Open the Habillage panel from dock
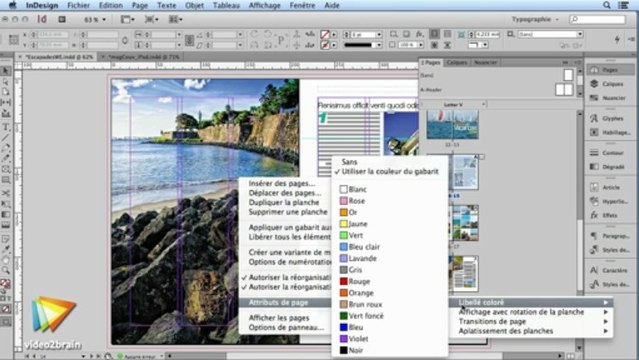This screenshot has height=360, width=639. tap(610, 132)
